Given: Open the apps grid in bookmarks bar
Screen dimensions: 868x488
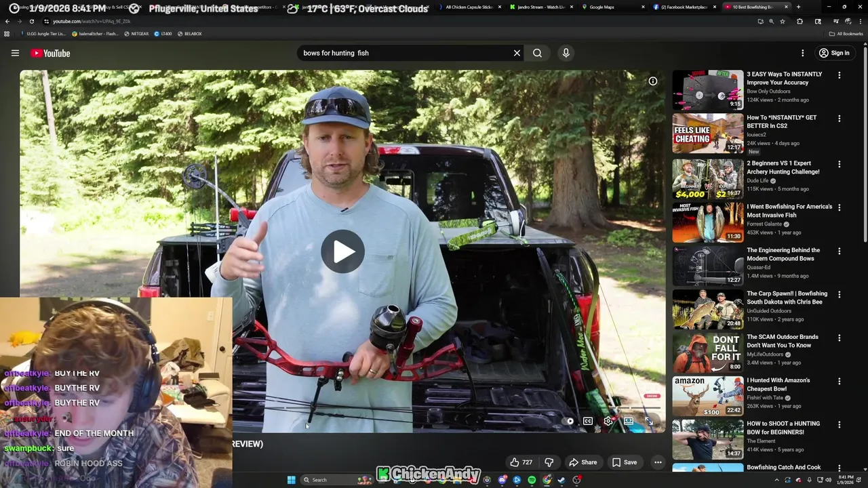Looking at the screenshot, I should (x=7, y=33).
